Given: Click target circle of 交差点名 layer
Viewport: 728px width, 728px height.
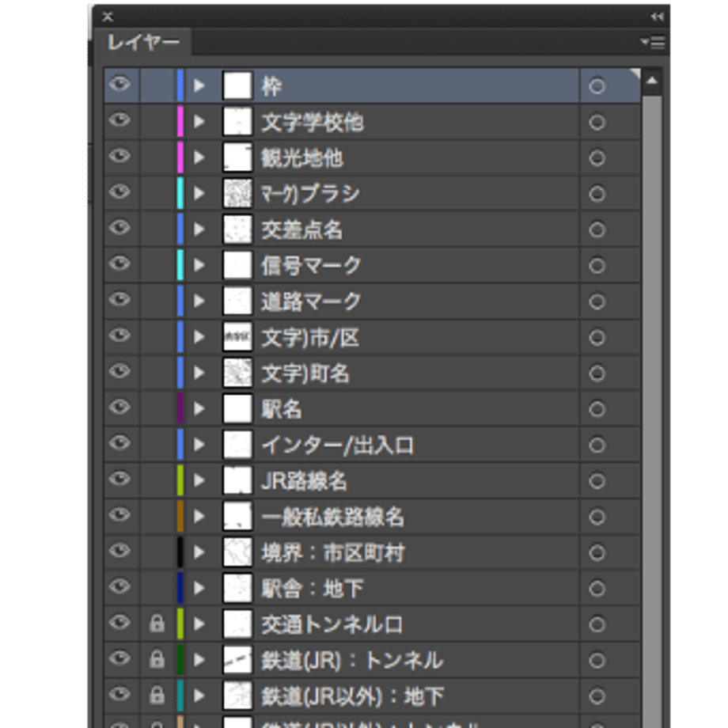Looking at the screenshot, I should tap(597, 229).
